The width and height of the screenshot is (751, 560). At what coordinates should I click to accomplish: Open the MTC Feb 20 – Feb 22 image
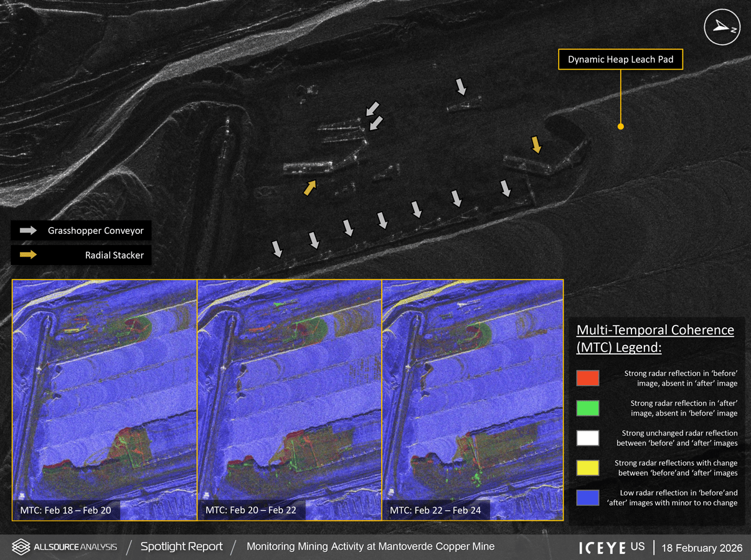pos(289,399)
